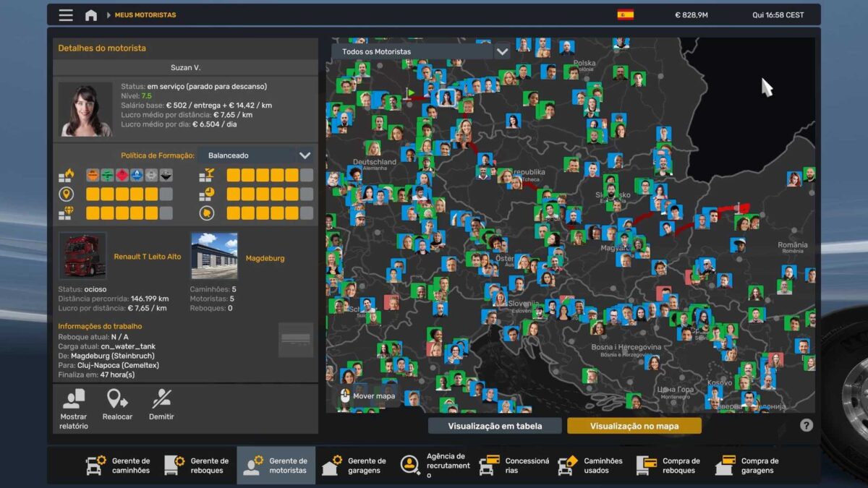
Task: Go to the home screen icon
Action: [91, 15]
